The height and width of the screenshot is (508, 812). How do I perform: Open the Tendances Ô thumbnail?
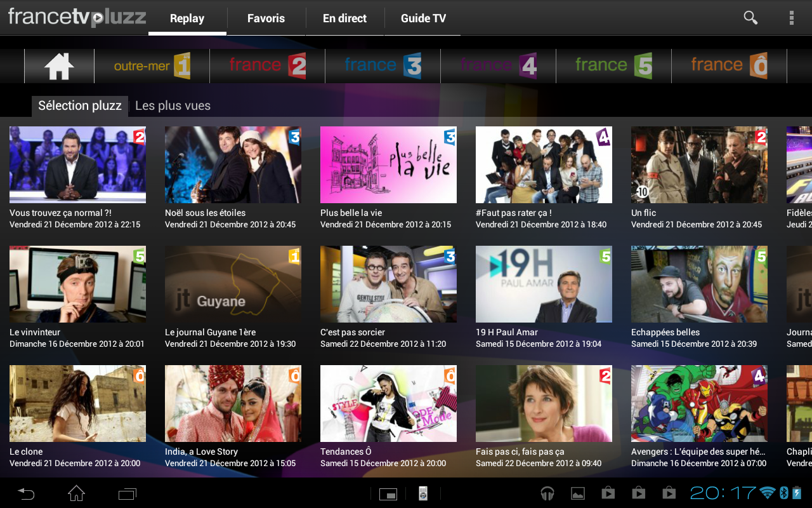(388, 404)
